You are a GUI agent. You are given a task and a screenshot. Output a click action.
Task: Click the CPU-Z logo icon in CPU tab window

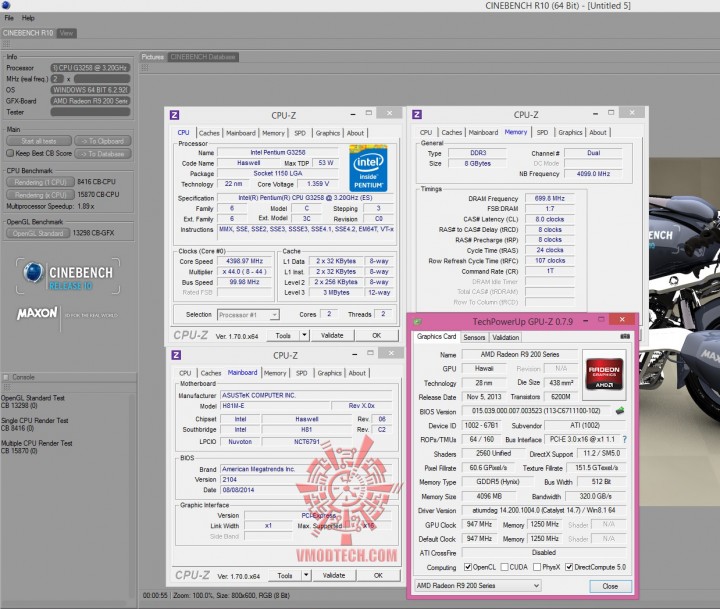(x=174, y=115)
